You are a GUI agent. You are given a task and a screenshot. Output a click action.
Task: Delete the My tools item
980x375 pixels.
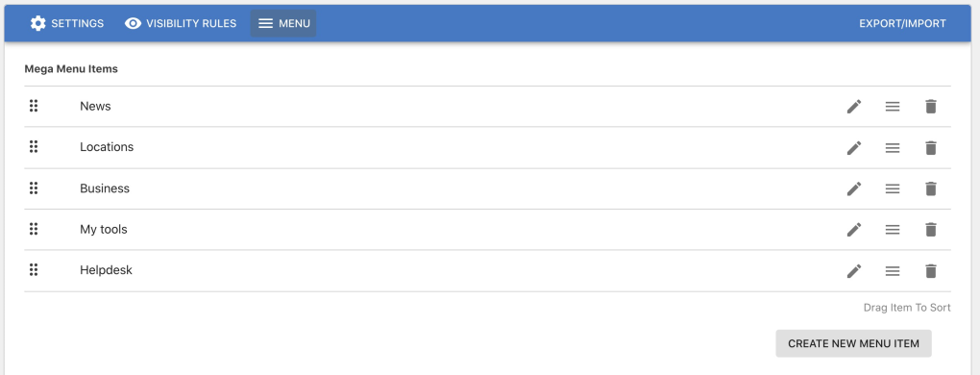pos(931,230)
